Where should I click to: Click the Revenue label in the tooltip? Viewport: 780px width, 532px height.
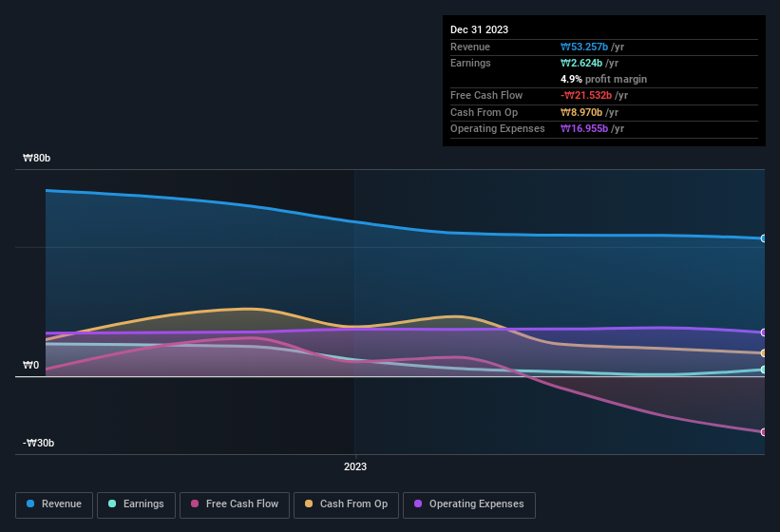(470, 47)
